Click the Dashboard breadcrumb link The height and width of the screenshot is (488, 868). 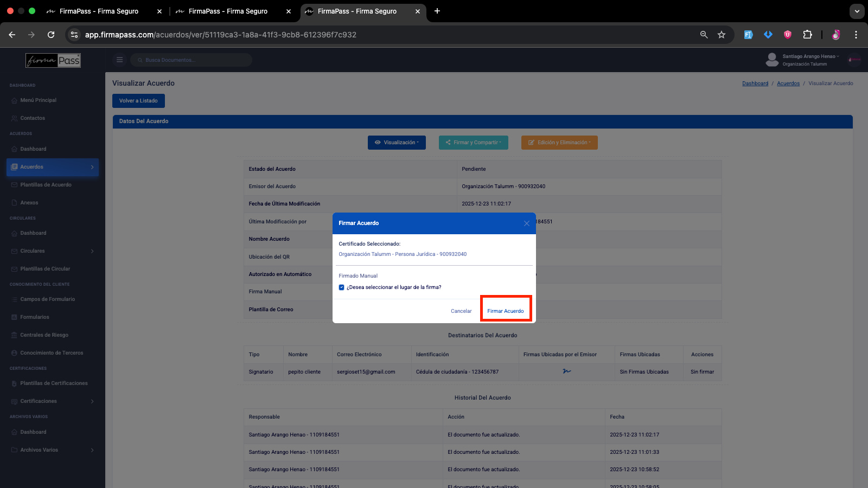[x=755, y=84]
